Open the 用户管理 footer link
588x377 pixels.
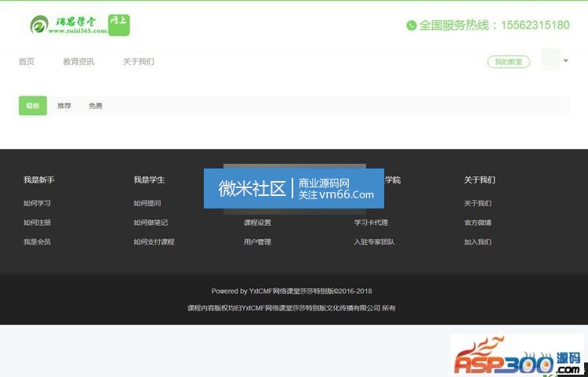pyautogui.click(x=257, y=241)
